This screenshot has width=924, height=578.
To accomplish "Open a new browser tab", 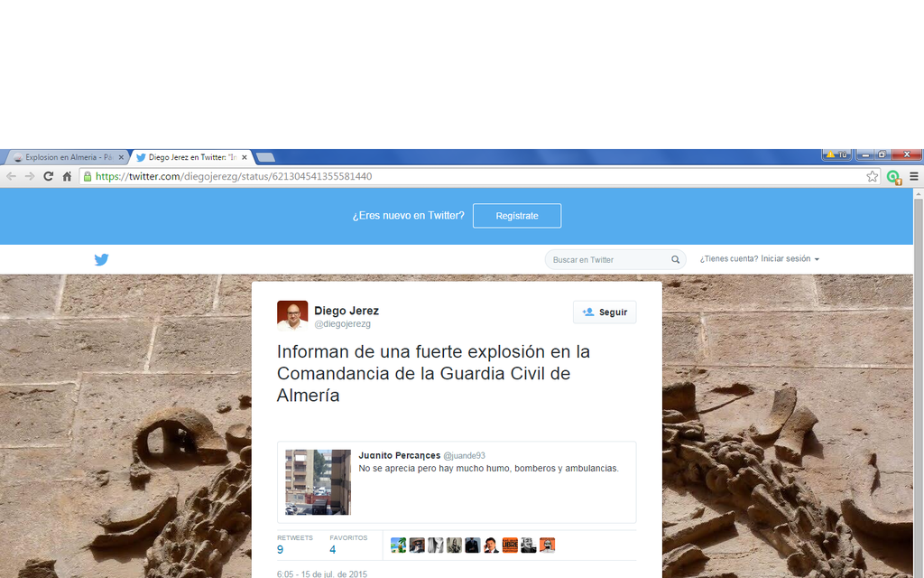I will coord(265,157).
